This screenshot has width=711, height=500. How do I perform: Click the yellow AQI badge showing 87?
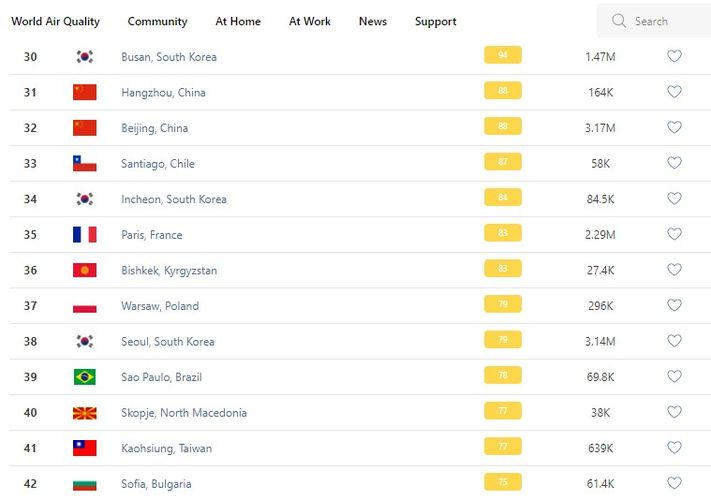tap(502, 163)
